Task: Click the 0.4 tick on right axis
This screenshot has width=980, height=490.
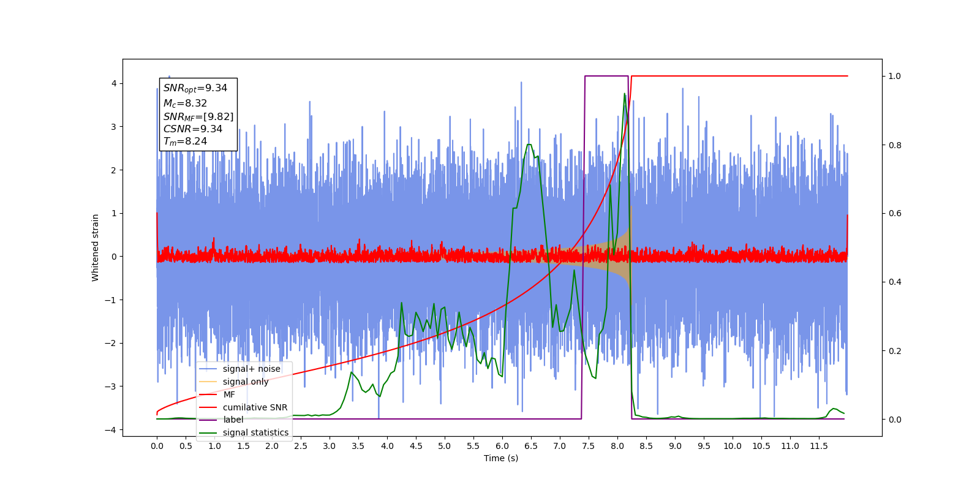Action: [x=895, y=282]
